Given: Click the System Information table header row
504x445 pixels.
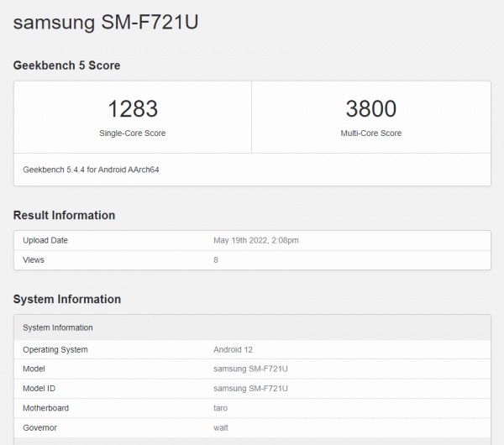Looking at the screenshot, I should click(x=252, y=327).
